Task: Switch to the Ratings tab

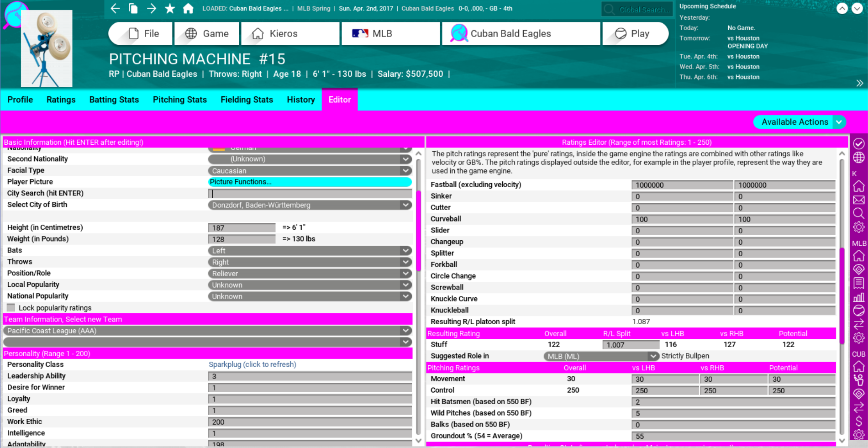Action: pyautogui.click(x=61, y=100)
